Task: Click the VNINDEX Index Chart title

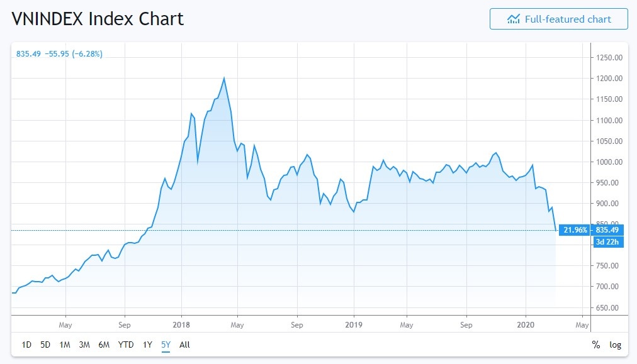Action: point(98,18)
